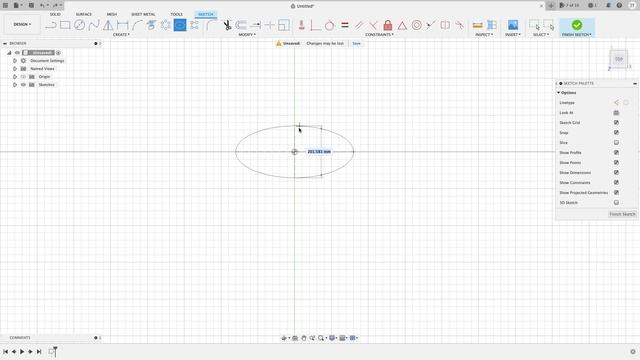640x360 pixels.
Task: Click the Play button in timeline controls
Action: 22,351
